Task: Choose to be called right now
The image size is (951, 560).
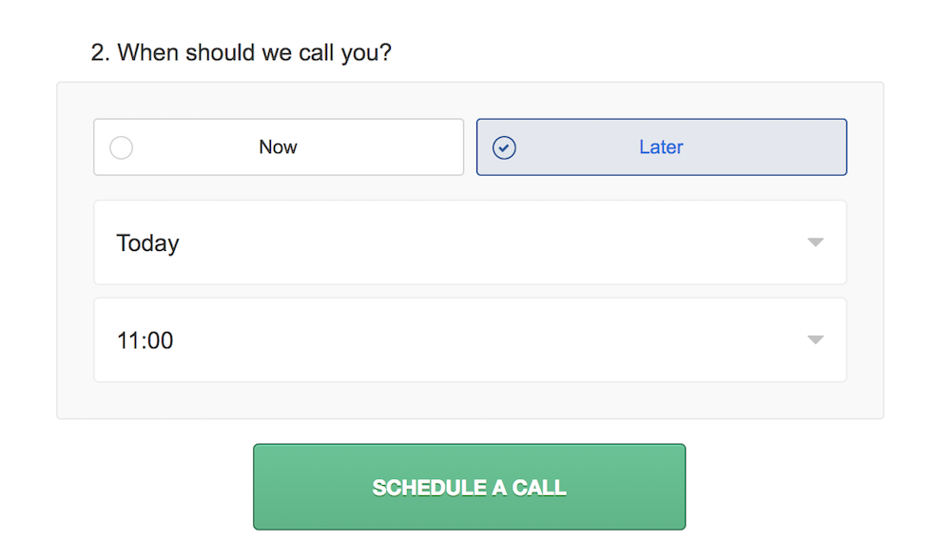Action: pos(279,147)
